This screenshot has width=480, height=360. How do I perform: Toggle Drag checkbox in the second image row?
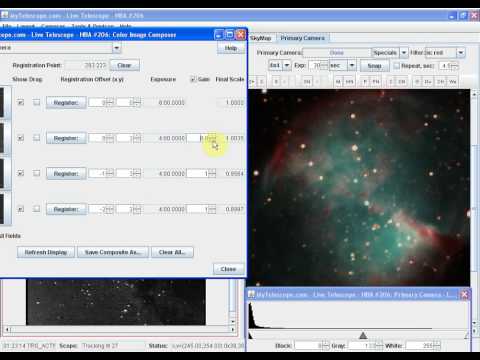(37, 138)
